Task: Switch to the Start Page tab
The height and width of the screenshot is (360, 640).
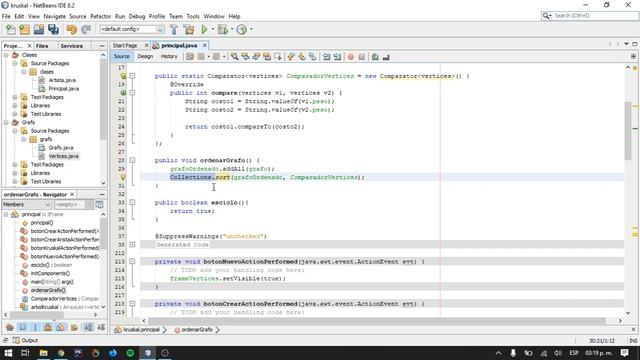Action: (125, 45)
